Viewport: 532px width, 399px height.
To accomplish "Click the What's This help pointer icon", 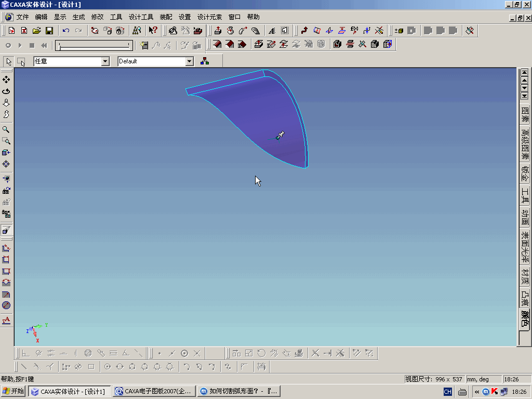I will click(153, 31).
